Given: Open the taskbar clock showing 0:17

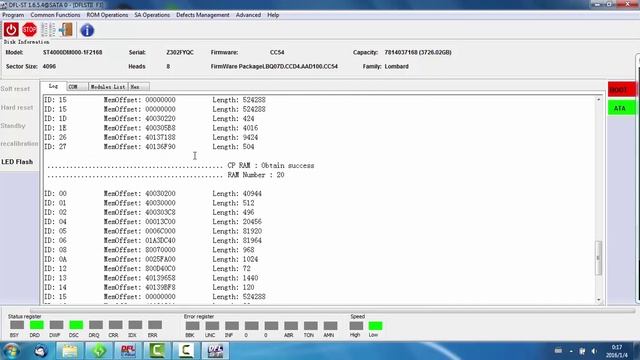Looking at the screenshot, I should coord(617,351).
